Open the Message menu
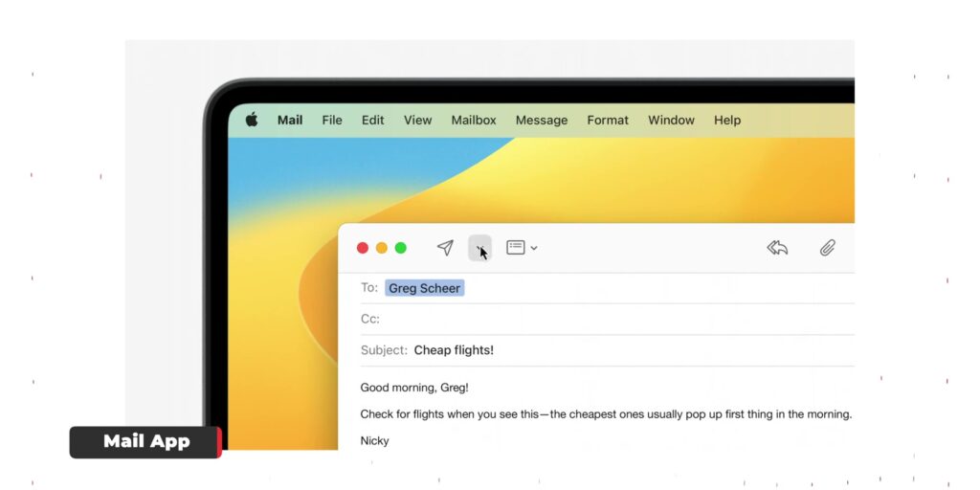Screen dimensions: 980x490 [542, 120]
